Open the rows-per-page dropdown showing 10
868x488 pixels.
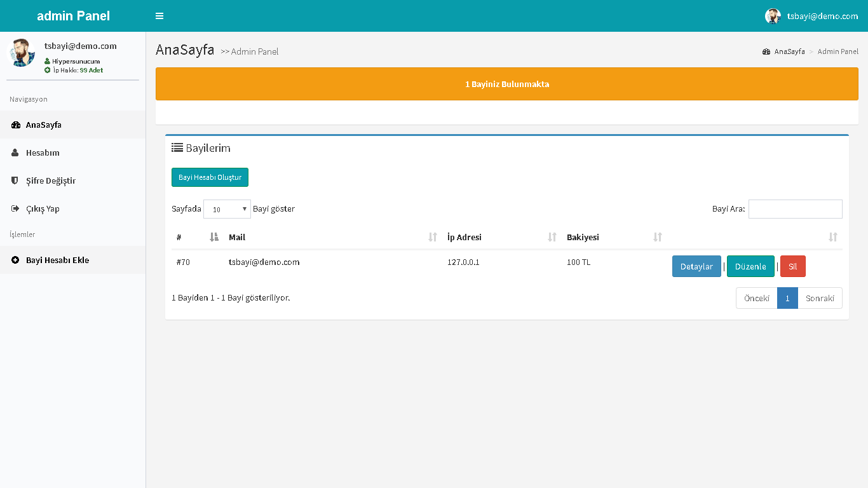(227, 209)
